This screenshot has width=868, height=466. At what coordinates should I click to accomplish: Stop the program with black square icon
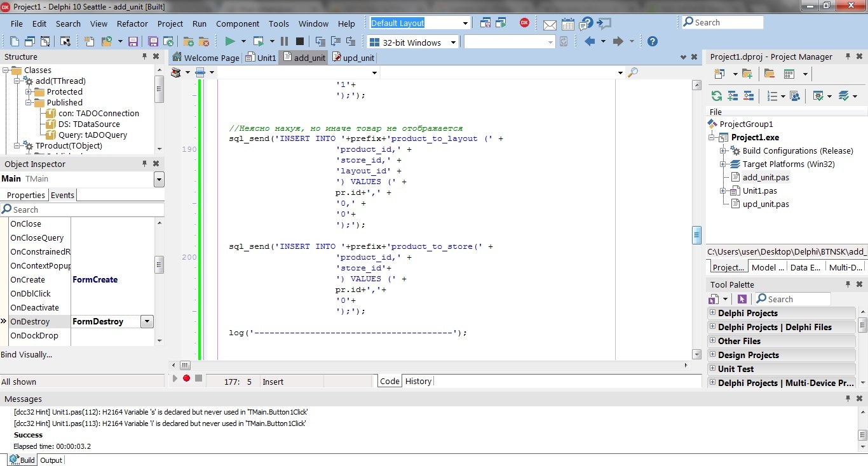coord(300,42)
